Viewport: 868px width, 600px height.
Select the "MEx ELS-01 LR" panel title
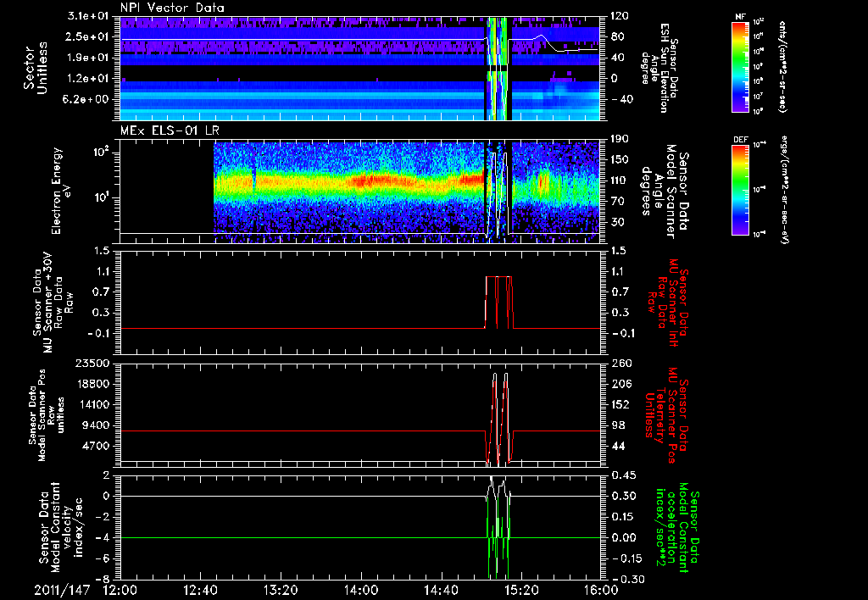click(169, 131)
